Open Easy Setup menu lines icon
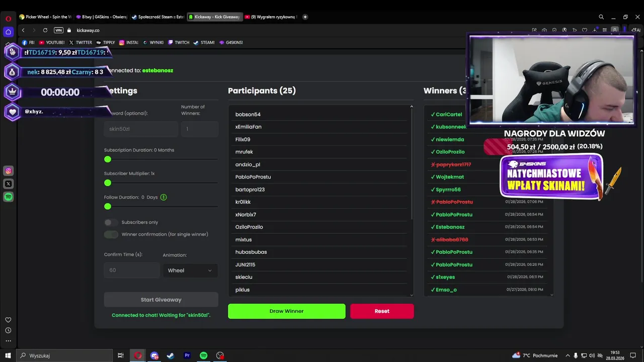The height and width of the screenshot is (362, 644). pos(605,30)
